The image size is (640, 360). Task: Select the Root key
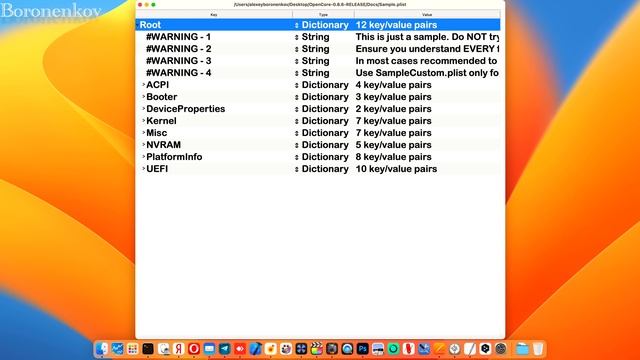pyautogui.click(x=150, y=25)
